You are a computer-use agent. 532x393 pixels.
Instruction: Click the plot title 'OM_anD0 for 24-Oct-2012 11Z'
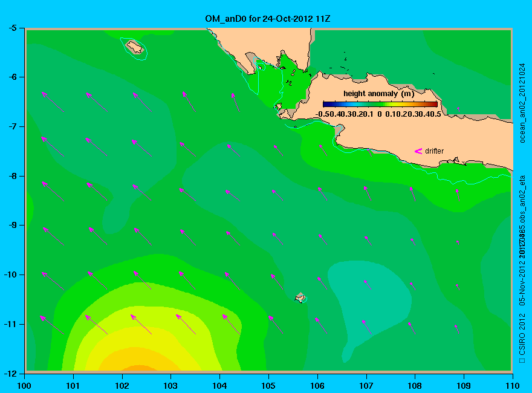coord(267,19)
